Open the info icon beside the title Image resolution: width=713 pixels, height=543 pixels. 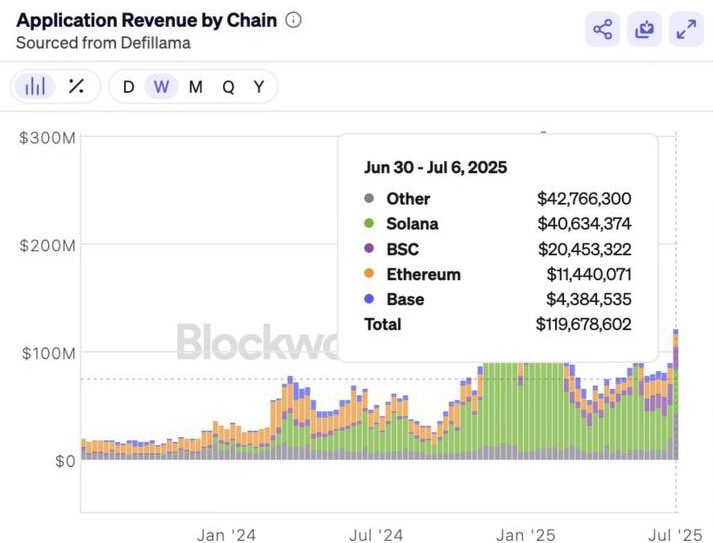[x=293, y=20]
